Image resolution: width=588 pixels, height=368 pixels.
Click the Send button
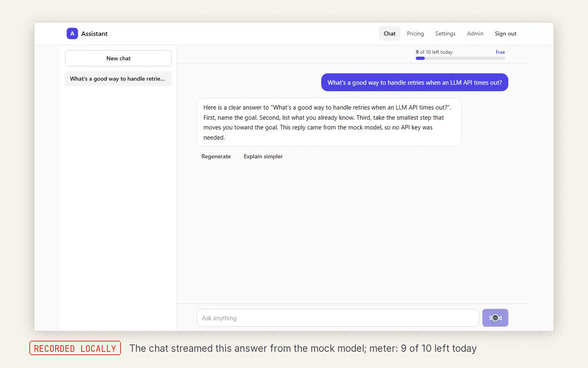pyautogui.click(x=495, y=318)
